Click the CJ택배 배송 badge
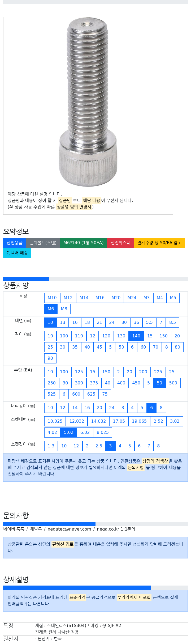The image size is (191, 644). (x=17, y=253)
